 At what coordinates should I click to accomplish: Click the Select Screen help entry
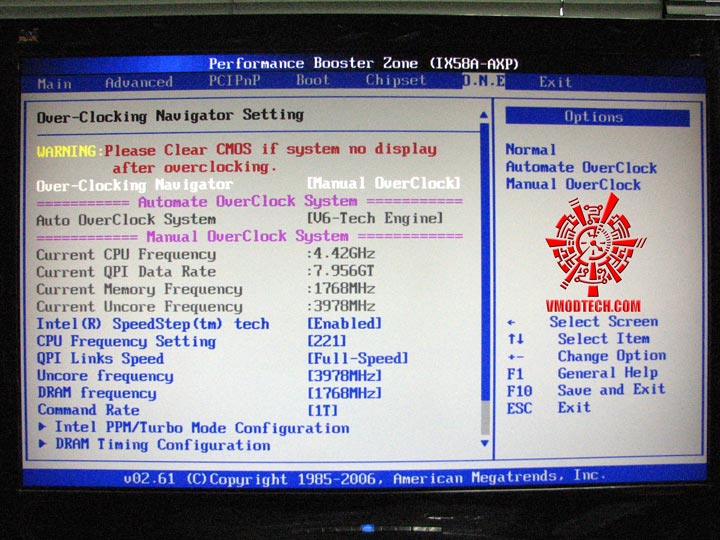[x=604, y=321]
